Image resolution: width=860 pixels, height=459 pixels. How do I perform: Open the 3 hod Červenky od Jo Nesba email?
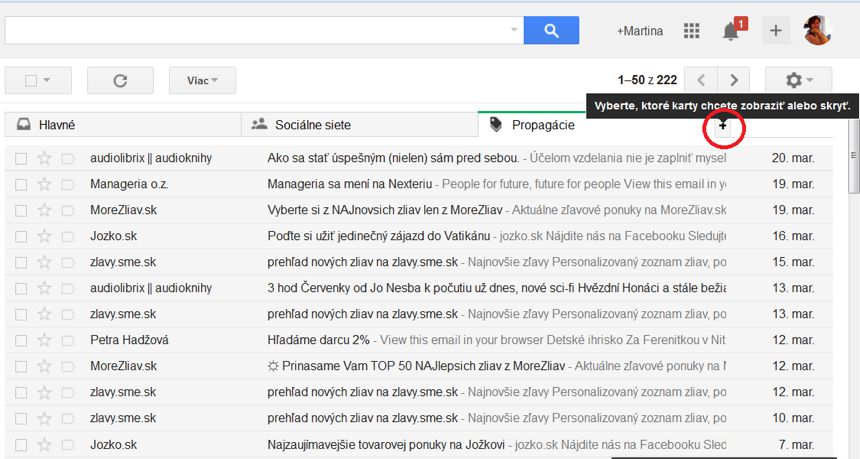[496, 288]
